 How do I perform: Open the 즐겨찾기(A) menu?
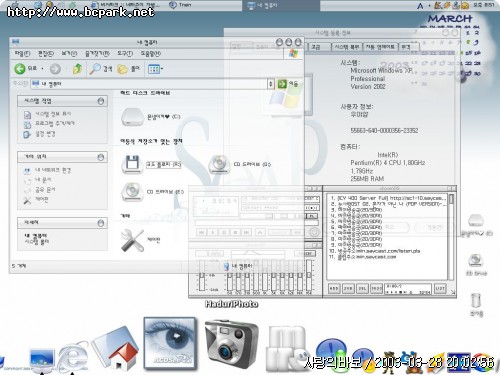(97, 53)
